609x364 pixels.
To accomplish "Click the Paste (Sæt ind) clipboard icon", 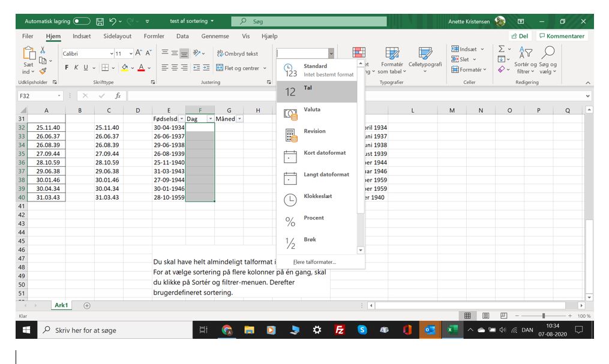I will [x=29, y=53].
